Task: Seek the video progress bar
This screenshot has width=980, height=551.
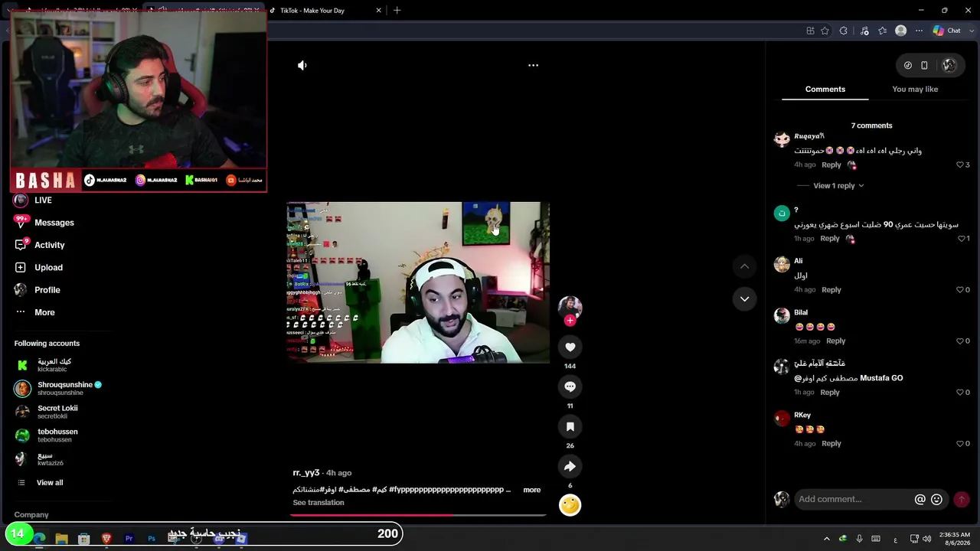Action: pos(418,515)
